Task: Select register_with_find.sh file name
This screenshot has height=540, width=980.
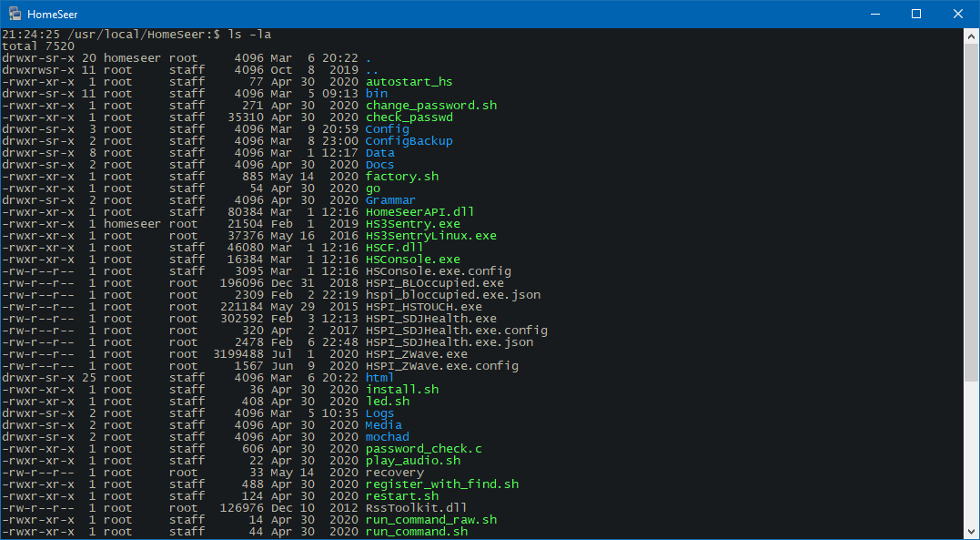Action: (442, 484)
